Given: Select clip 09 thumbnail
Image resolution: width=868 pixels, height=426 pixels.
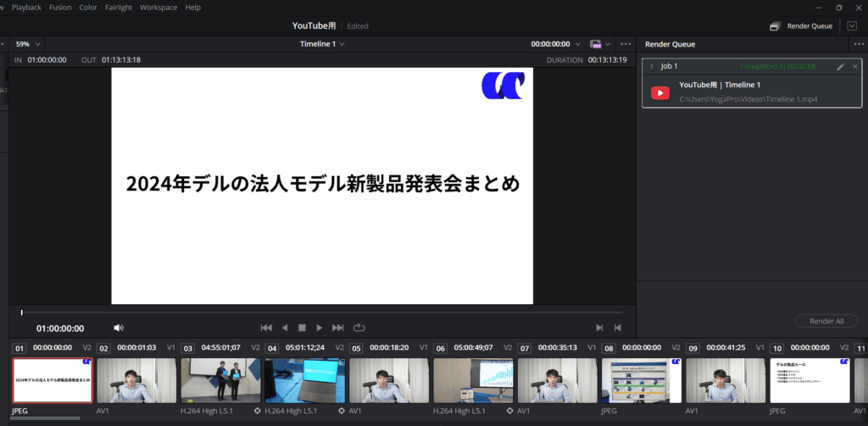Looking at the screenshot, I should (726, 380).
